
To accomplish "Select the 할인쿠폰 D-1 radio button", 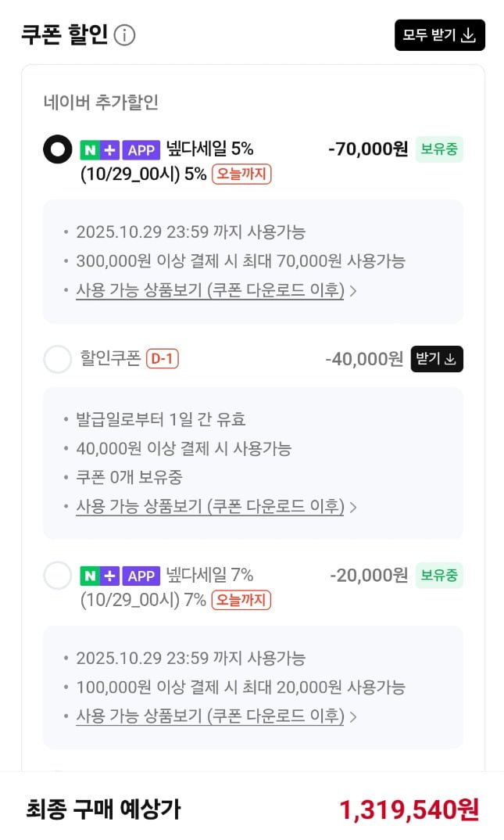I will point(57,359).
